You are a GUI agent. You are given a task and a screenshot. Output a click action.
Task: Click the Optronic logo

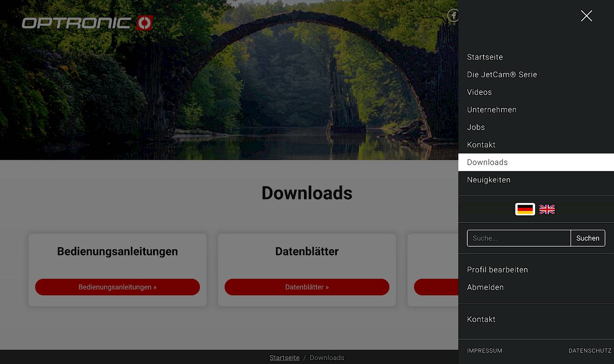click(x=87, y=23)
